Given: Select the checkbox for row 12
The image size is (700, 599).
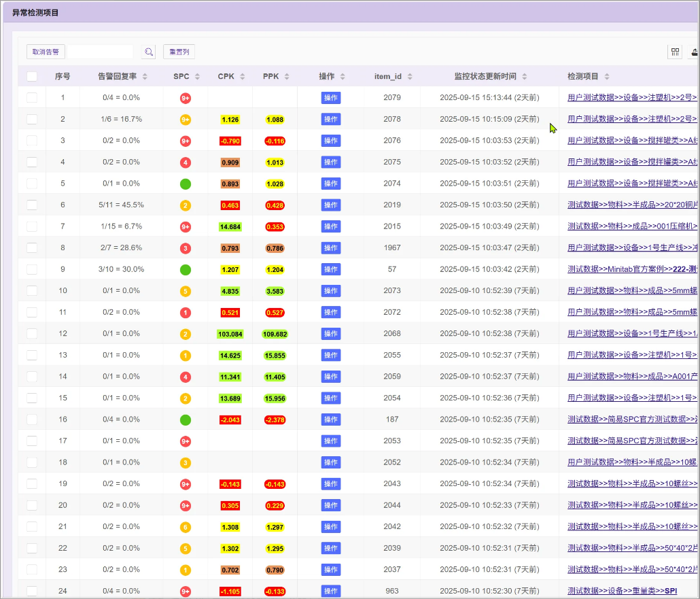Looking at the screenshot, I should [x=32, y=334].
